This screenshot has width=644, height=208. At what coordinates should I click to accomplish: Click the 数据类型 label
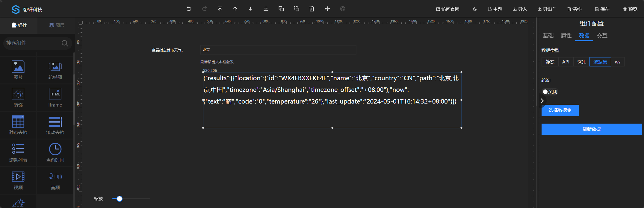click(x=551, y=50)
